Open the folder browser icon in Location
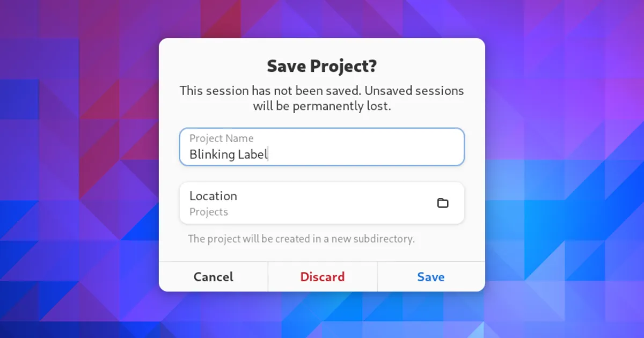 click(x=442, y=203)
